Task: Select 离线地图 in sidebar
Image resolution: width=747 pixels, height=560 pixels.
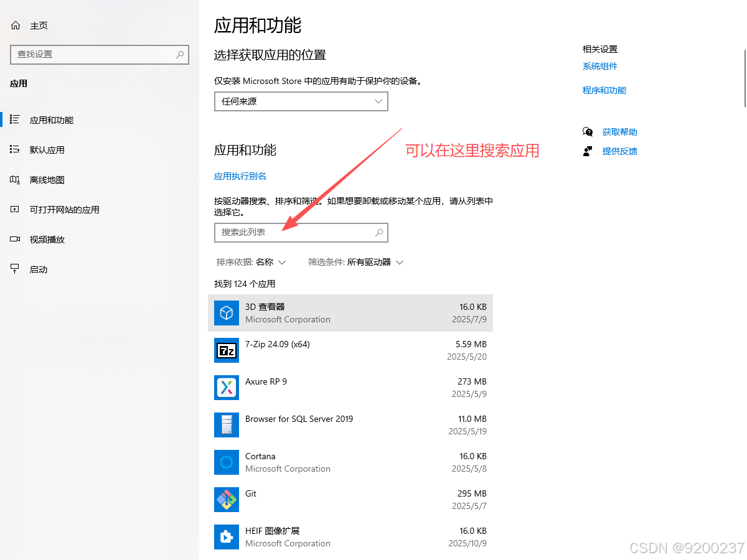Action: pyautogui.click(x=47, y=180)
